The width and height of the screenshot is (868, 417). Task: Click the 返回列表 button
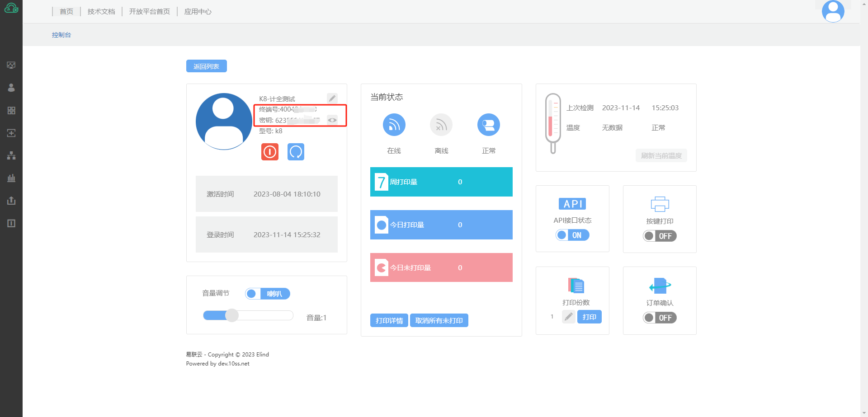(x=206, y=66)
